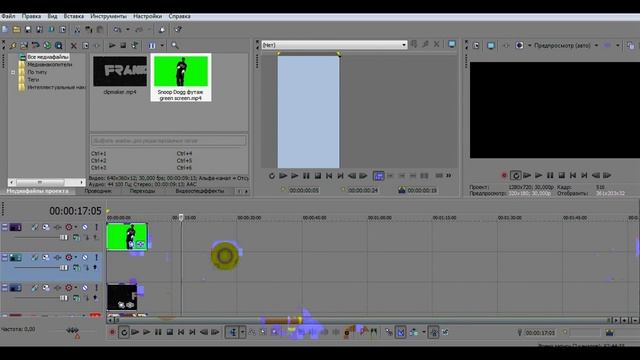The height and width of the screenshot is (360, 640).
Task: Click the Stop preview icon in media panel toolbar
Action: coord(123,45)
